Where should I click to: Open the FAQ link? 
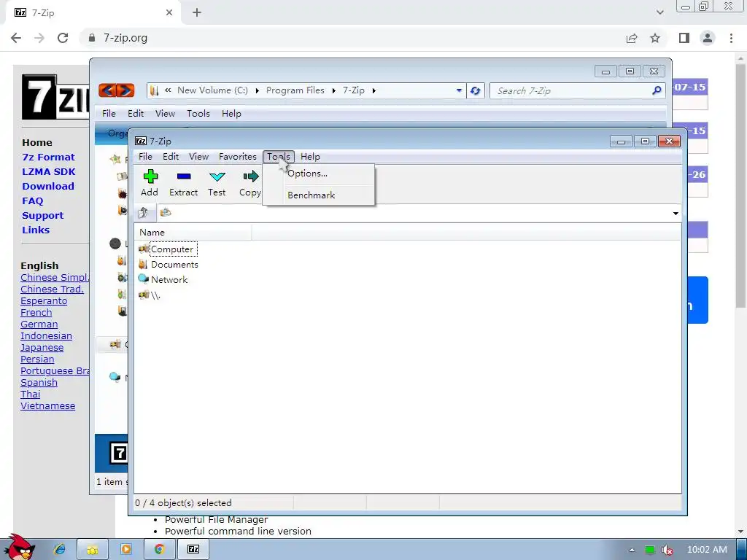(x=32, y=201)
